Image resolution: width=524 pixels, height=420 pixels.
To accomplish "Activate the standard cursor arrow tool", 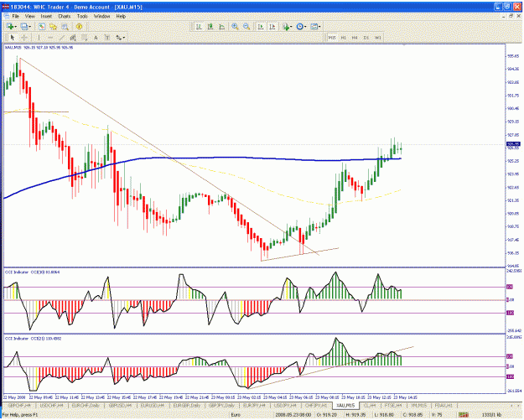I will 13,38.
